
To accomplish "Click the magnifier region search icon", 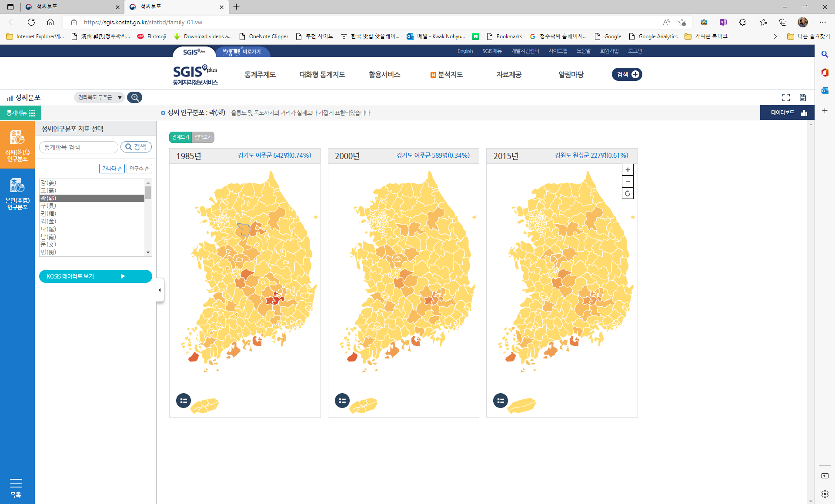I will coord(135,97).
